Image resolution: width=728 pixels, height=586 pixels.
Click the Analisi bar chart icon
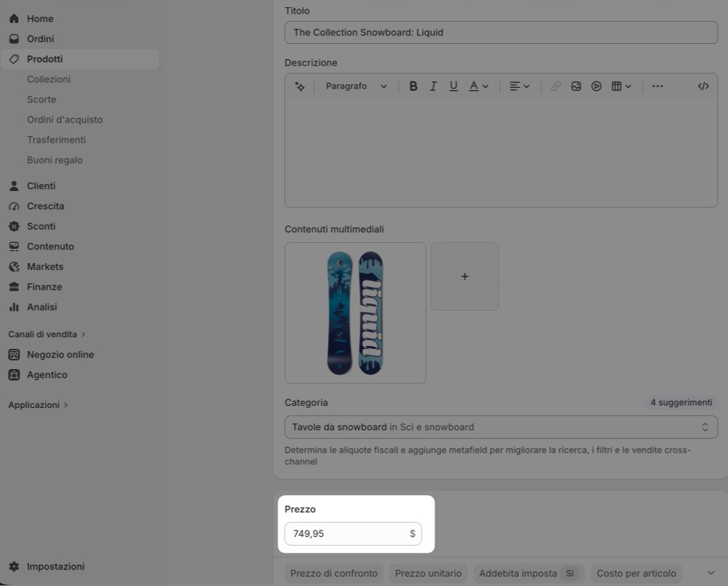14,307
